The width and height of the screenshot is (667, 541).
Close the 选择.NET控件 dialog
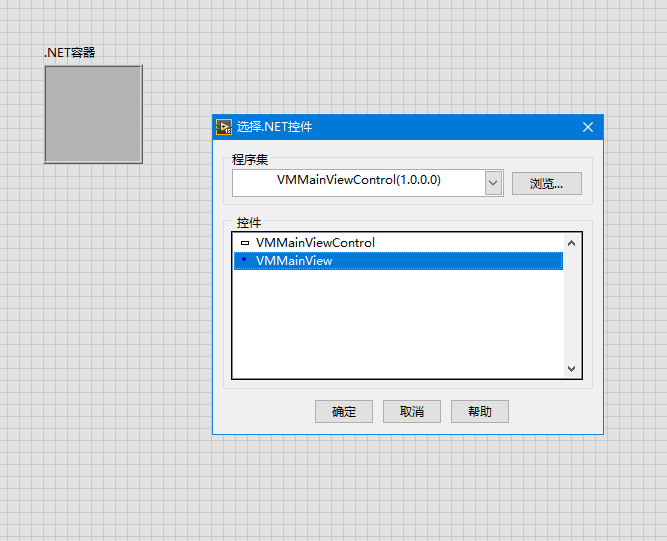[588, 127]
